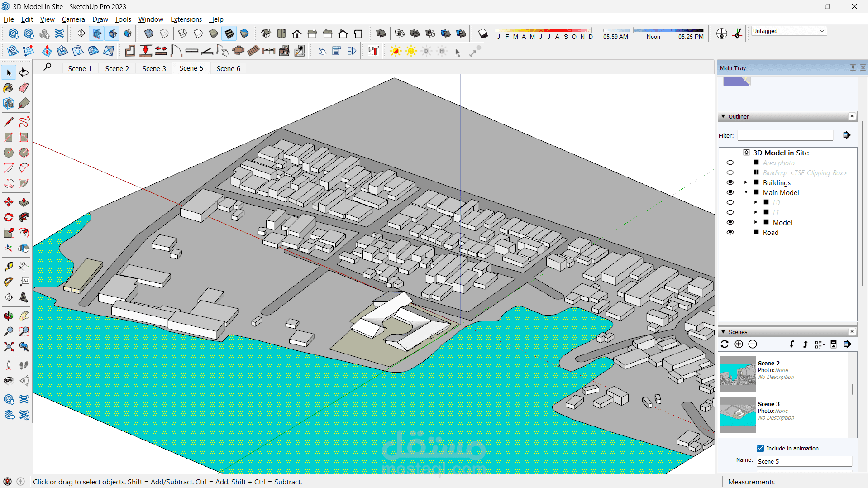The image size is (868, 488).
Task: Uncheck Include in animation checkbox
Action: [x=760, y=448]
